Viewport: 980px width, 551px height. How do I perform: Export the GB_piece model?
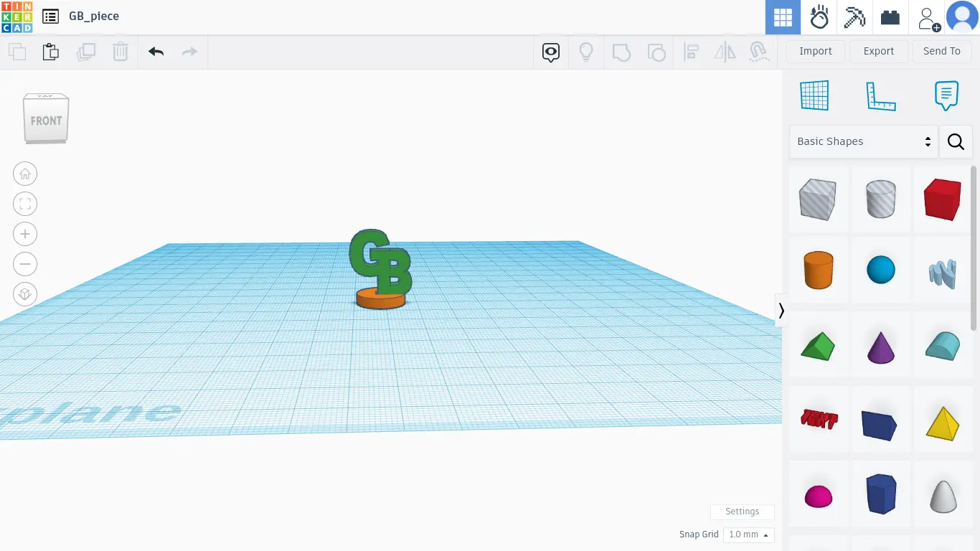click(878, 51)
